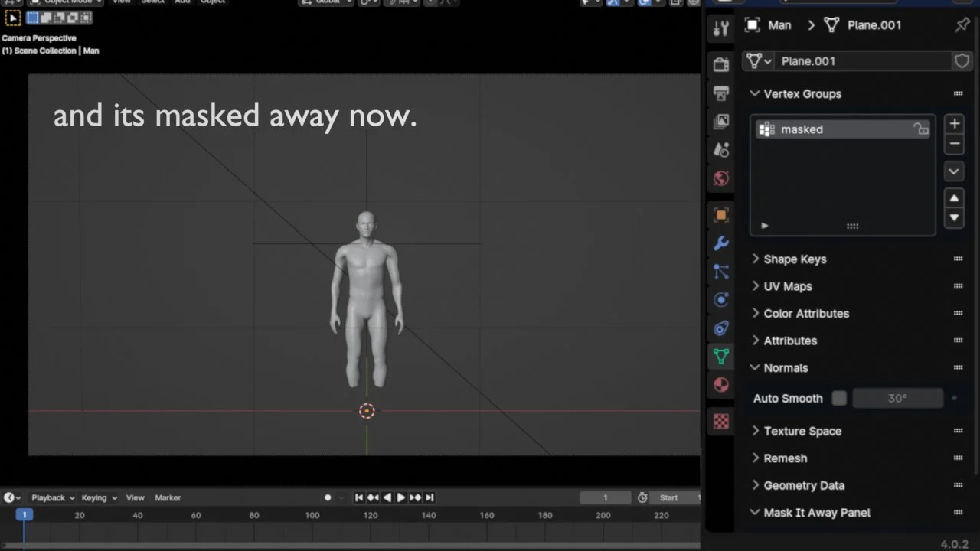Open the Render properties tab
Viewport: 980px width, 551px height.
click(x=720, y=64)
